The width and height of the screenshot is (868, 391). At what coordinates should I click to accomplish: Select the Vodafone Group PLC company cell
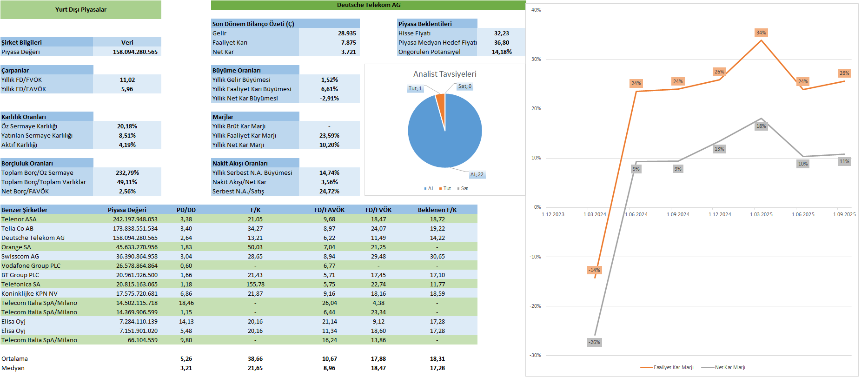tap(31, 266)
